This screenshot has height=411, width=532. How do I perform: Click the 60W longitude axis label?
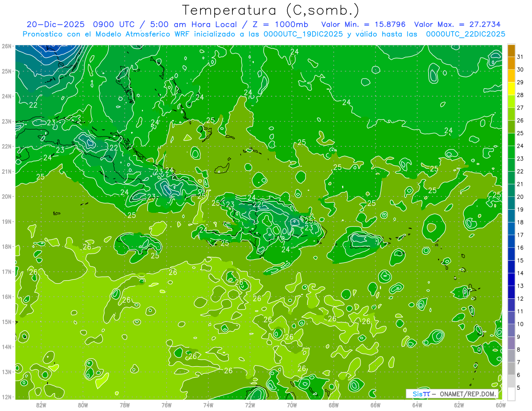[x=500, y=405]
